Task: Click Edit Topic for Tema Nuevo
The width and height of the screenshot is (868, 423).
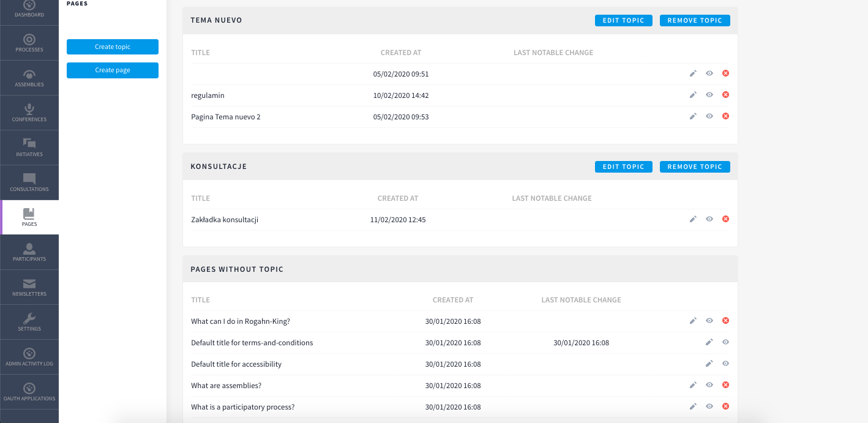Action: [624, 20]
